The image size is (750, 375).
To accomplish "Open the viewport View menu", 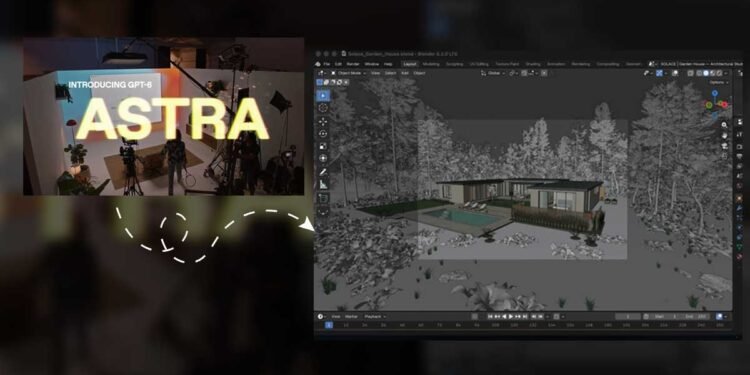I will (x=375, y=73).
